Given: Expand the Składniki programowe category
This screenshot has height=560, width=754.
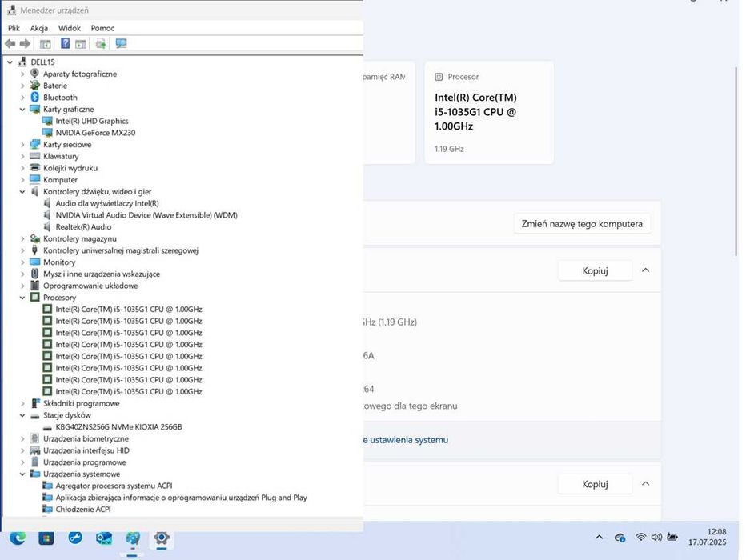Looking at the screenshot, I should 22,404.
